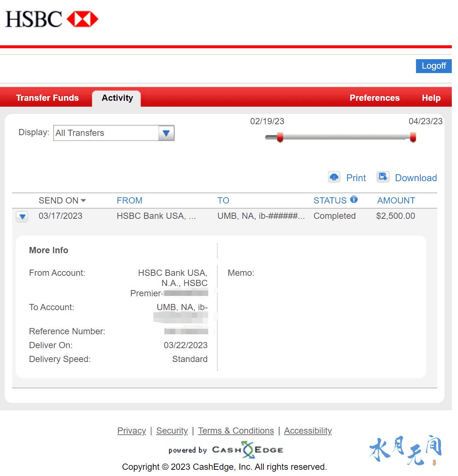The image size is (458, 476).
Task: Click the download file icon
Action: coord(383,177)
